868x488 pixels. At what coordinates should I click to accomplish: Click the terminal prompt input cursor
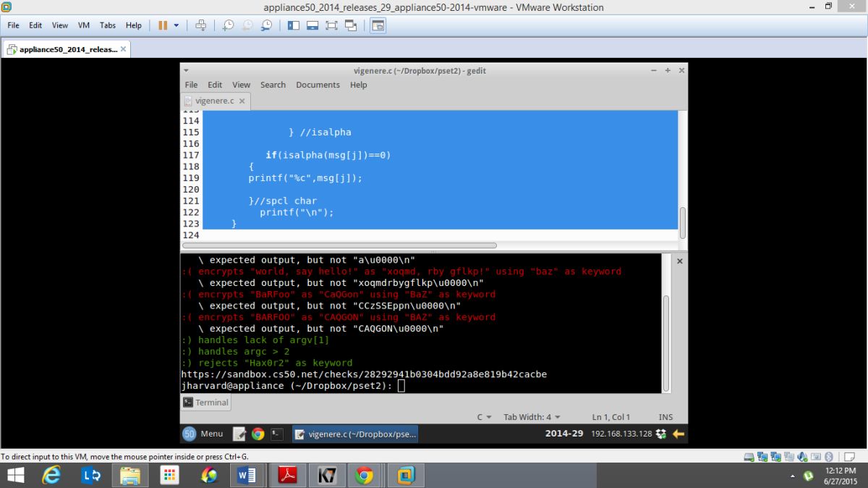(x=401, y=386)
